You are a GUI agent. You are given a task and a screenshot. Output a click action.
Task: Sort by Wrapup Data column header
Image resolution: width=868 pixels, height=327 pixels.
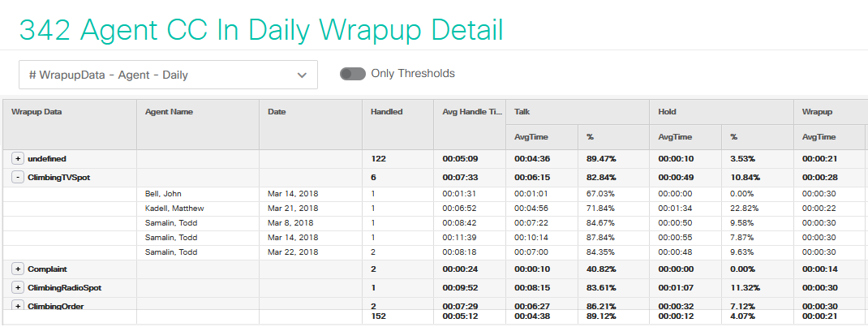pyautogui.click(x=70, y=124)
